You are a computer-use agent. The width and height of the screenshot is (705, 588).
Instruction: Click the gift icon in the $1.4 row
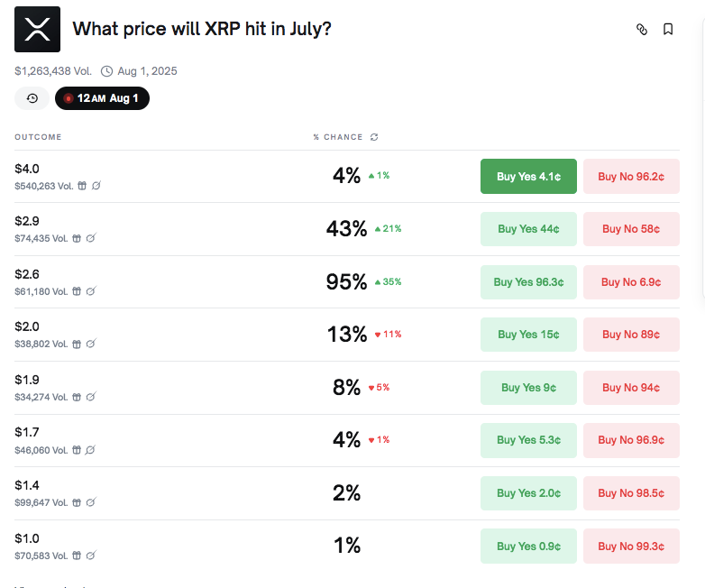[77, 502]
